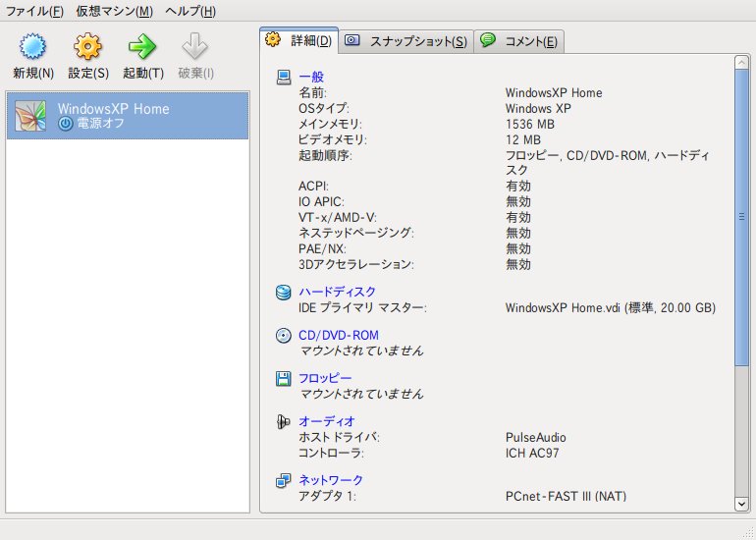Screen dimensions: 756x540
Task: Click the ネステッドページング label
Action: pos(356,233)
